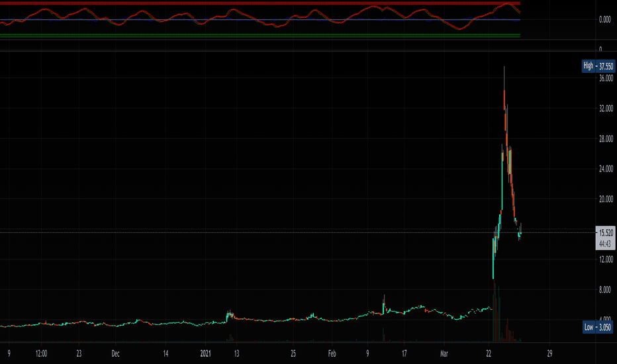Select the tall candle wick at the price peak
The width and height of the screenshot is (617, 364).
point(504,78)
